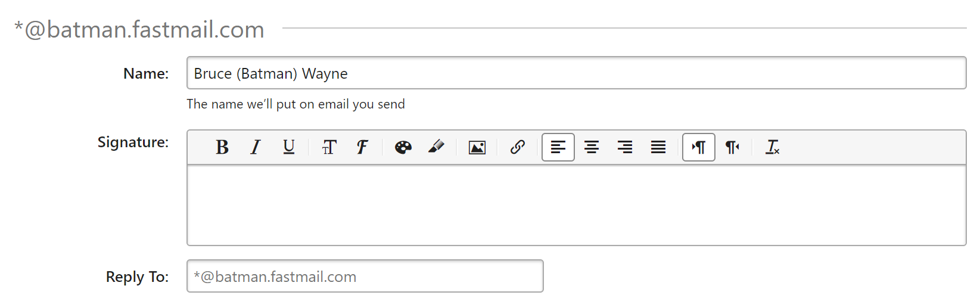Set left-to-right text direction
The image size is (980, 298).
[x=699, y=147]
